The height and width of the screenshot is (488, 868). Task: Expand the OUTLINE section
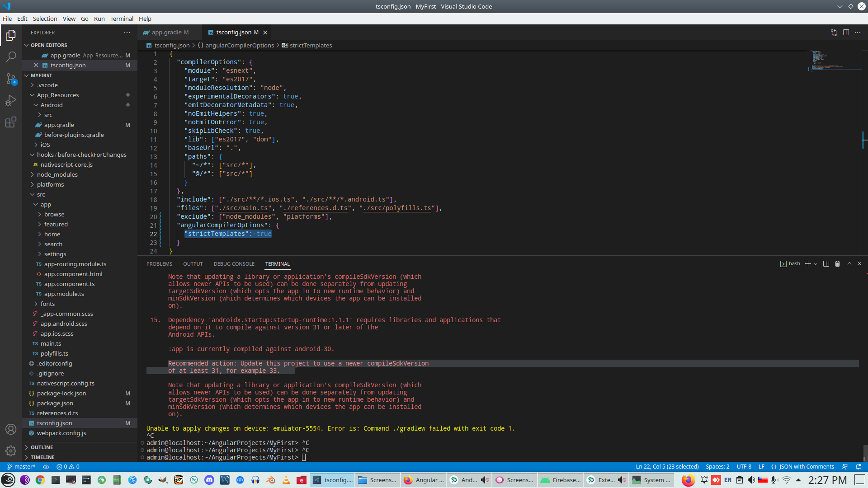[x=42, y=447]
